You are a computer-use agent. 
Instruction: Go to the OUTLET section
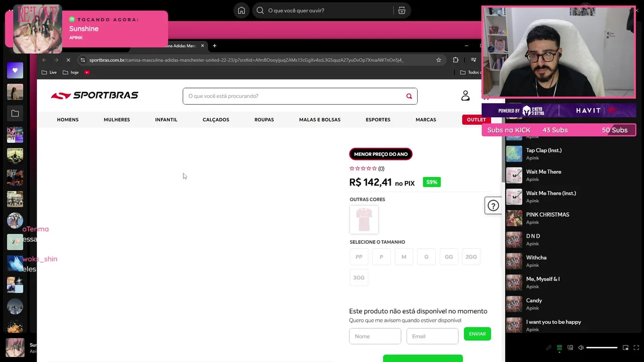click(x=476, y=120)
